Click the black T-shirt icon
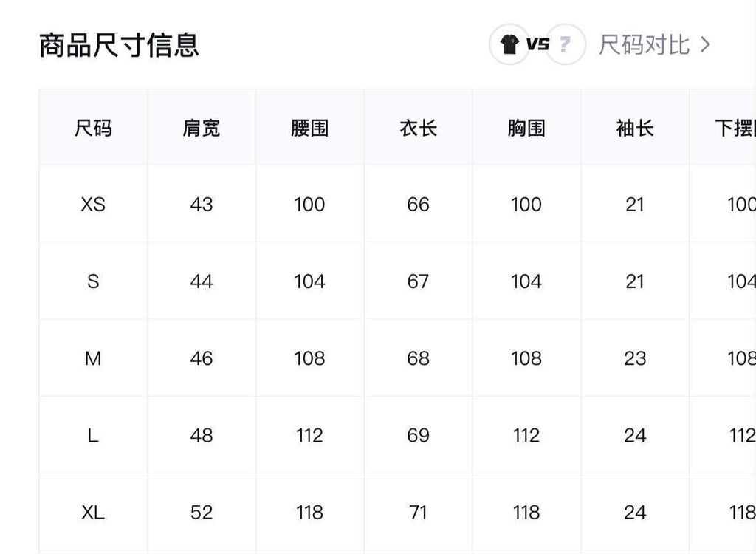 pyautogui.click(x=509, y=44)
